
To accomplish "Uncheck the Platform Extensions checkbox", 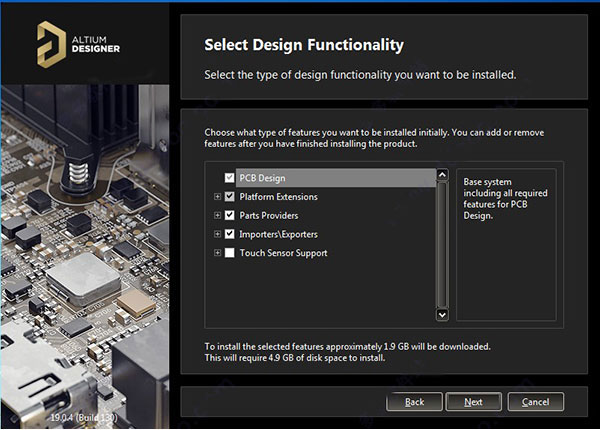I will click(x=230, y=197).
